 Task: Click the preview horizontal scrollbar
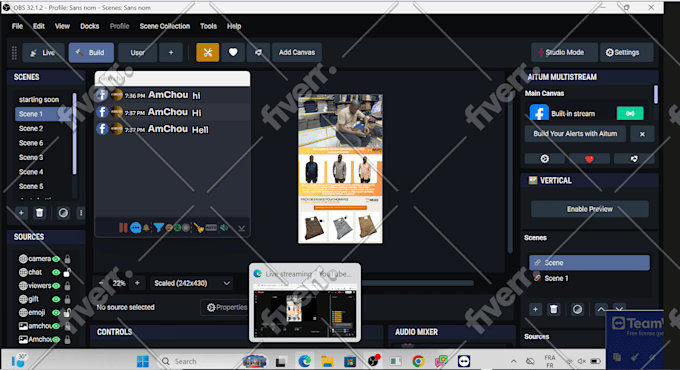pyautogui.click(x=417, y=283)
